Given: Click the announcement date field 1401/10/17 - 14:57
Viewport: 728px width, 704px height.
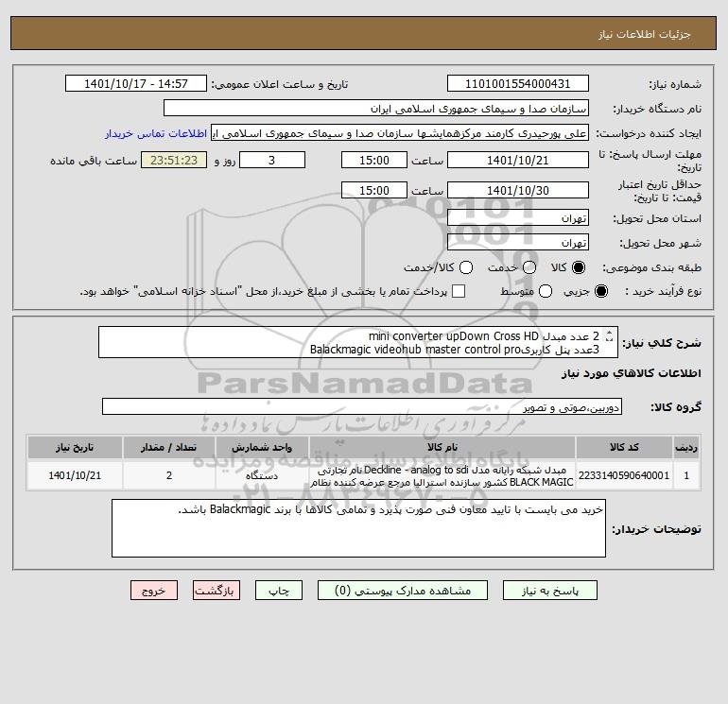Looking at the screenshot, I should pyautogui.click(x=136, y=83).
